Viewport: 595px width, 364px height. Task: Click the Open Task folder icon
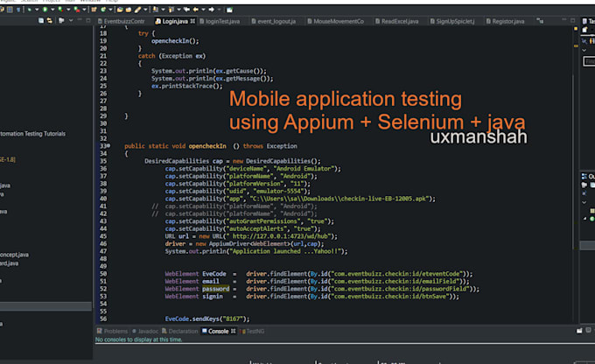[129, 10]
